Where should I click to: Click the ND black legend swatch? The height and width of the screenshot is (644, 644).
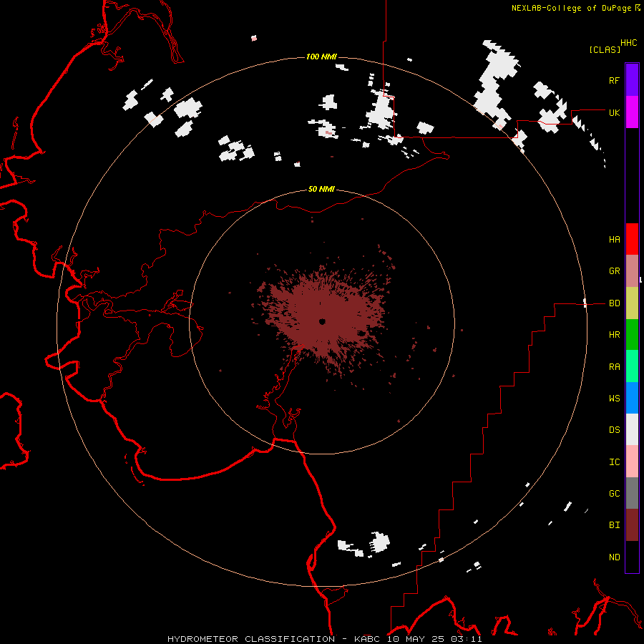click(x=632, y=557)
